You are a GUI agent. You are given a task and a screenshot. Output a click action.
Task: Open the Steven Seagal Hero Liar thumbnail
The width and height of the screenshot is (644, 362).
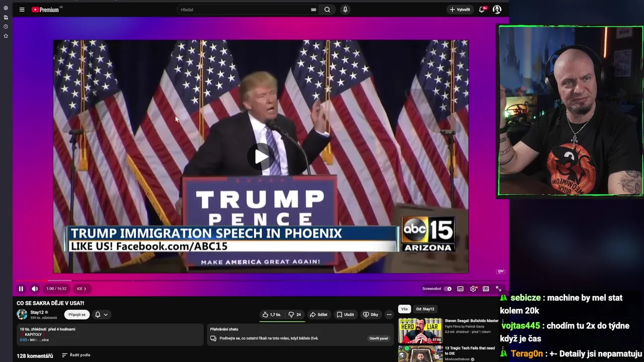(421, 330)
